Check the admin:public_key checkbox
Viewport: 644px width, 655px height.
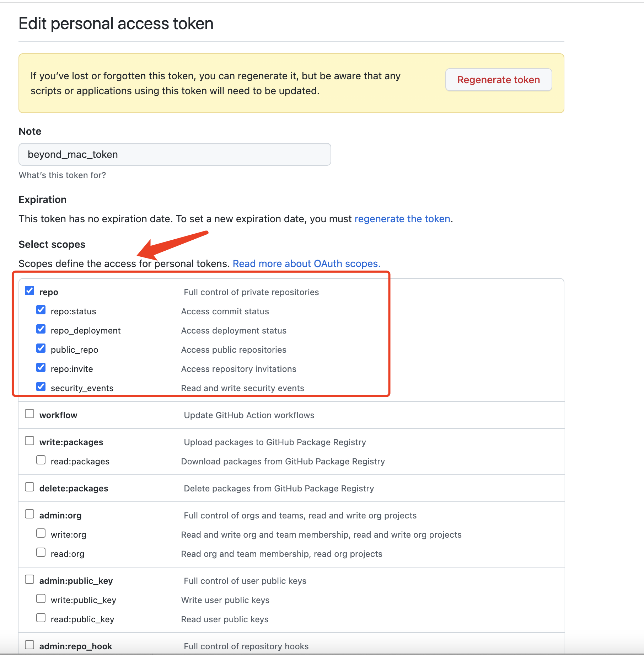tap(29, 580)
